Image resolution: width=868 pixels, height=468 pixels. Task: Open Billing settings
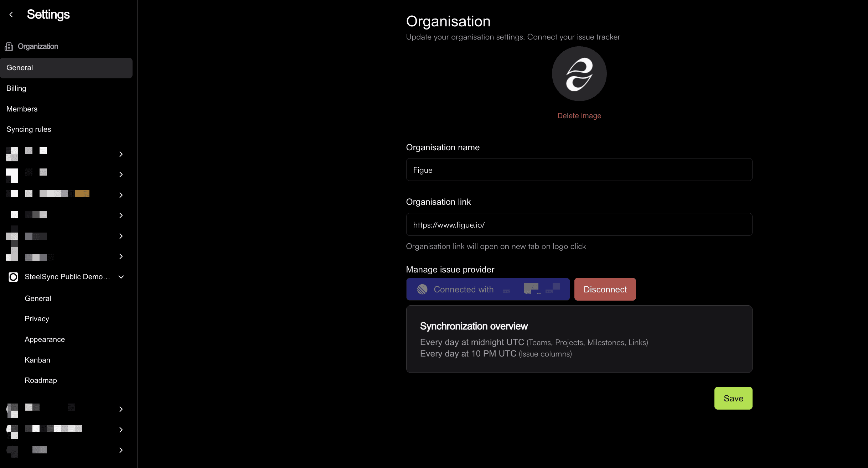coord(16,88)
